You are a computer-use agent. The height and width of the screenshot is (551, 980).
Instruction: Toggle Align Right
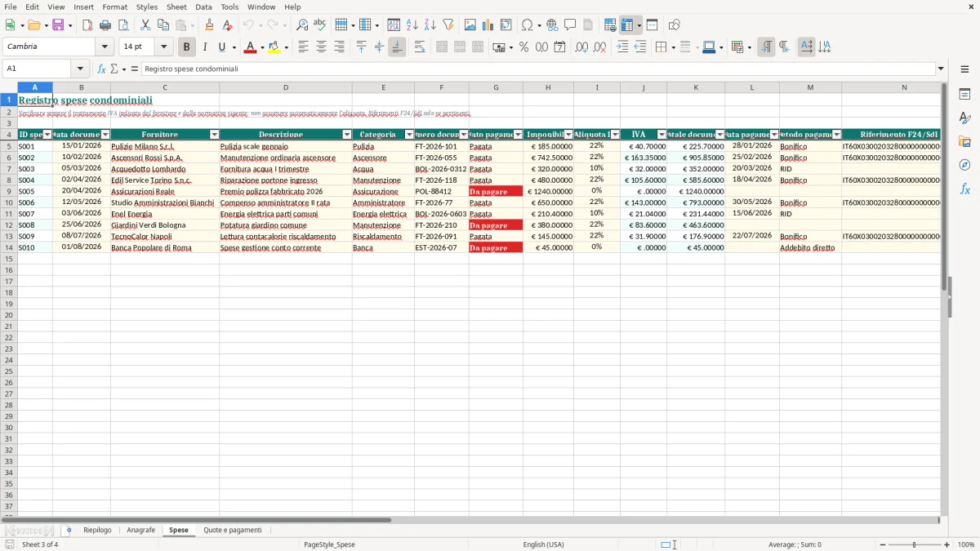pos(339,47)
